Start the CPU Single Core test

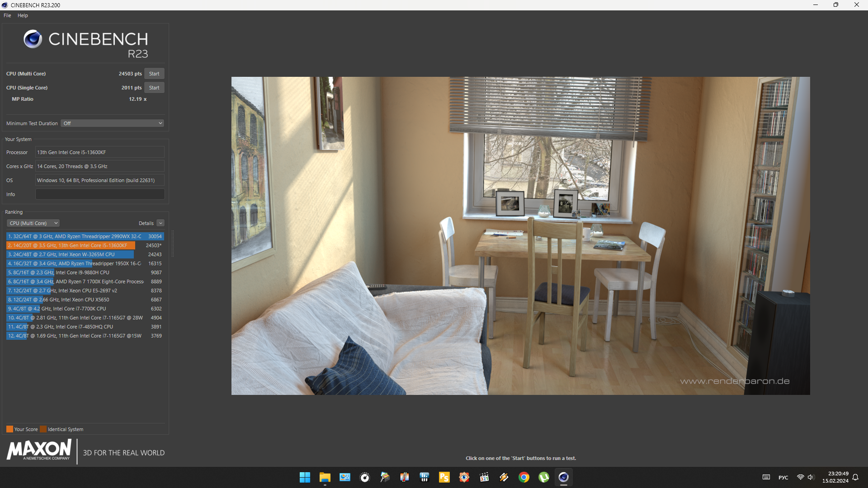click(x=154, y=88)
